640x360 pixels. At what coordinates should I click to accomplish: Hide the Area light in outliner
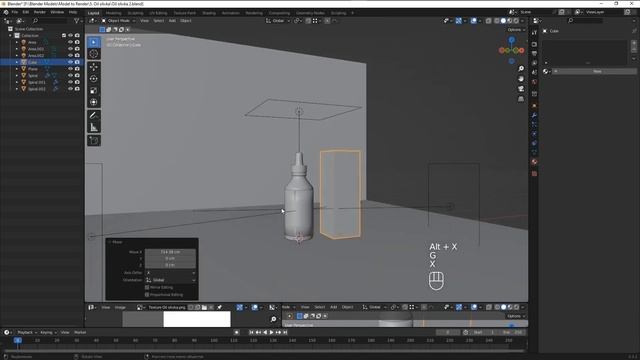(x=70, y=42)
